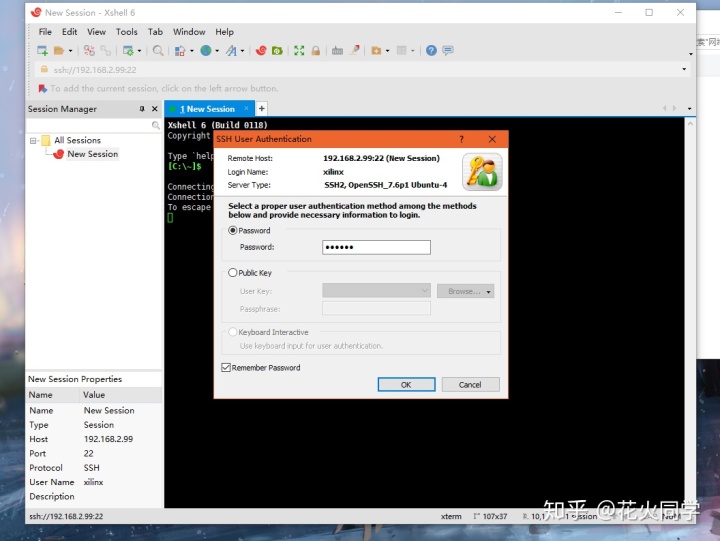
Task: Click OK in SSH User Authentication
Action: click(x=406, y=384)
